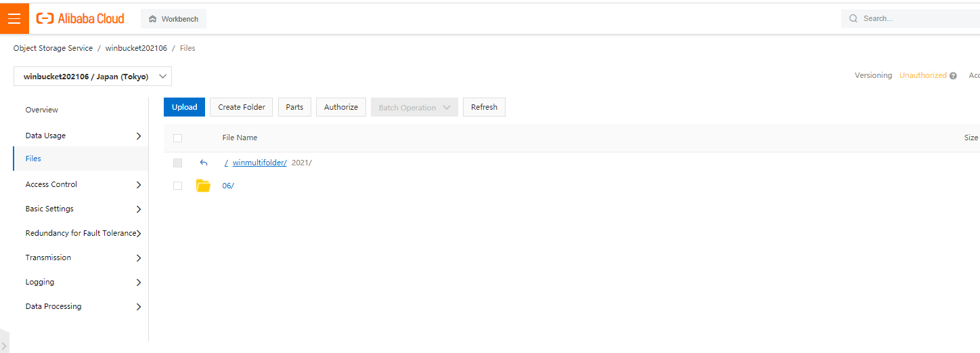Click the collapse panel arrow at bottom left
Image resolution: width=980 pixels, height=353 pixels.
4,346
